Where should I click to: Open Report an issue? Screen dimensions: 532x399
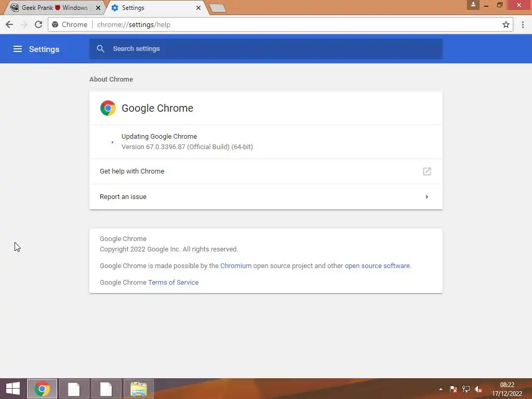pos(266,197)
